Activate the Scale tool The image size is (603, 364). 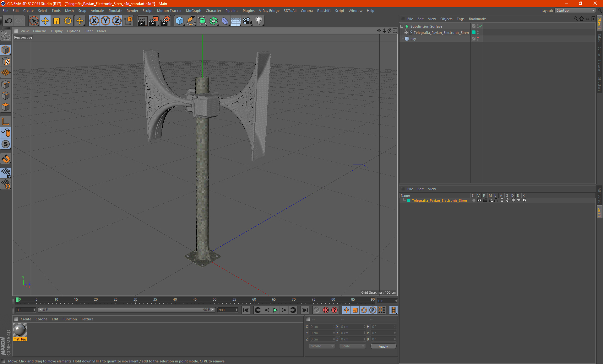[x=57, y=21]
